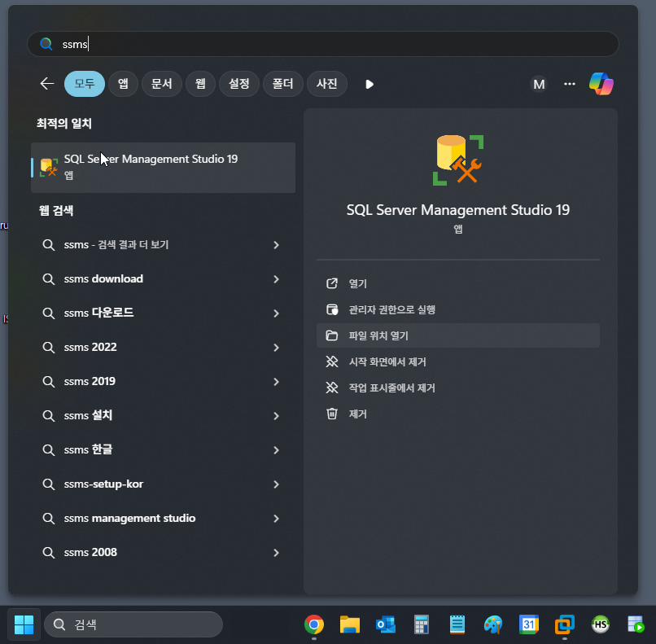Click the large SSMS icon in the details pane
Screen dimensions: 656x644
458,160
